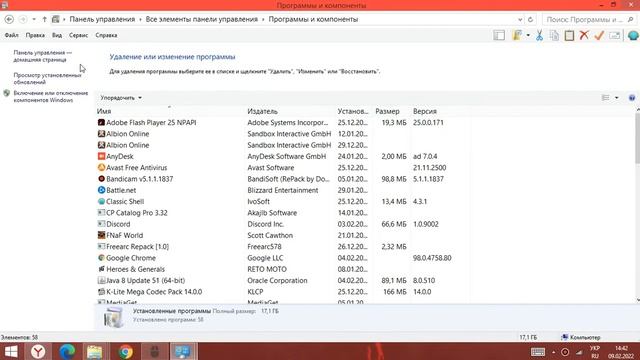Open Control Panel home page link
Viewport: 640px width, 360px height.
click(42, 56)
